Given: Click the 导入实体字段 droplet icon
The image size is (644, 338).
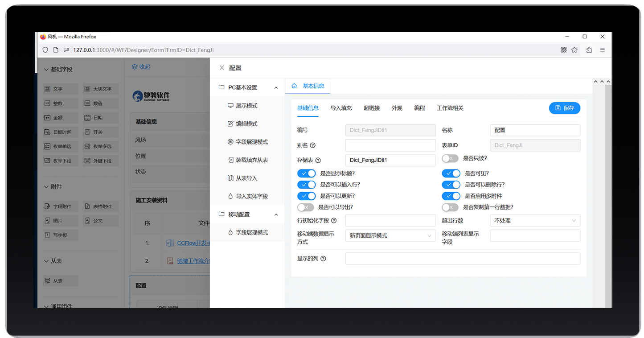Looking at the screenshot, I should tap(230, 196).
